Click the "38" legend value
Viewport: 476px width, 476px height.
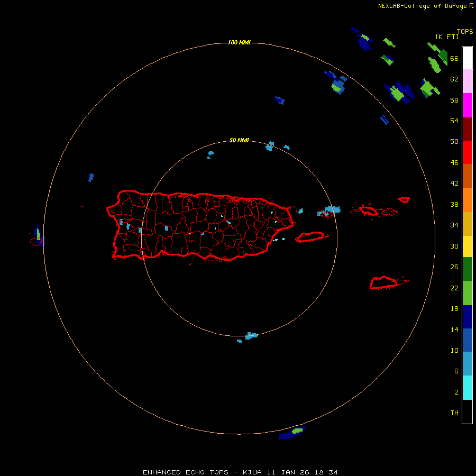[454, 205]
